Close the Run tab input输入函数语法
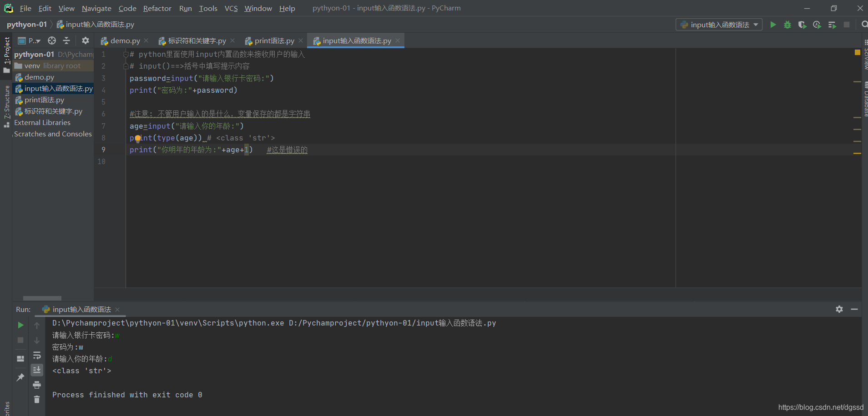This screenshot has width=868, height=416. (117, 309)
